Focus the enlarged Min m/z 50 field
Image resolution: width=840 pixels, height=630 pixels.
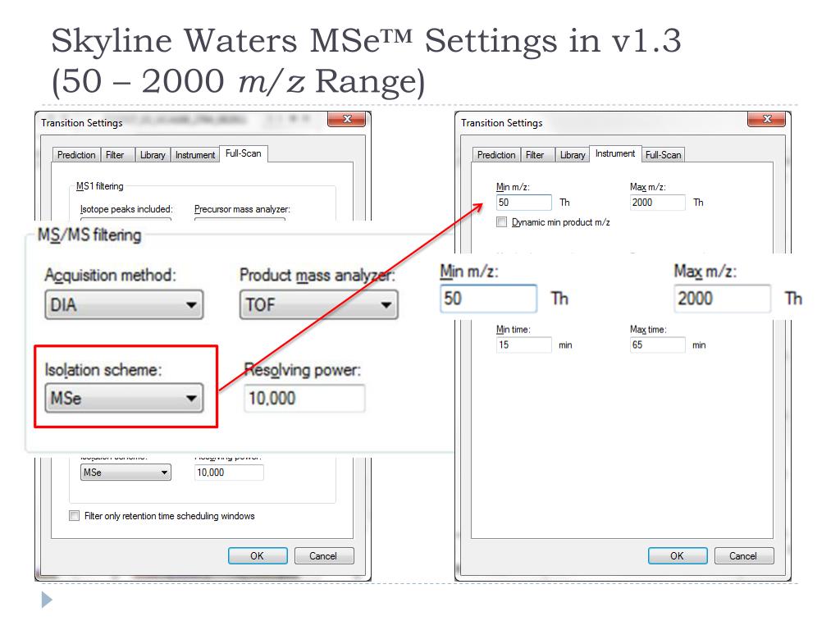489,299
